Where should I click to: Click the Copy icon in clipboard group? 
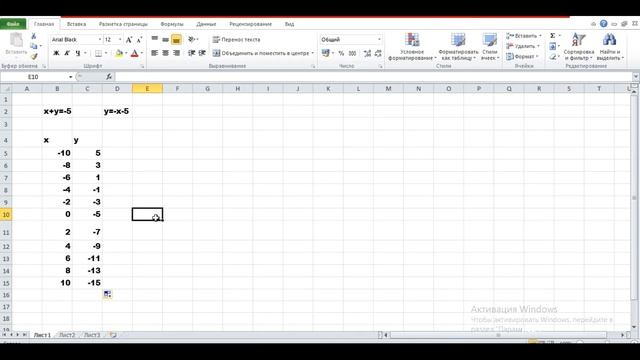click(34, 46)
